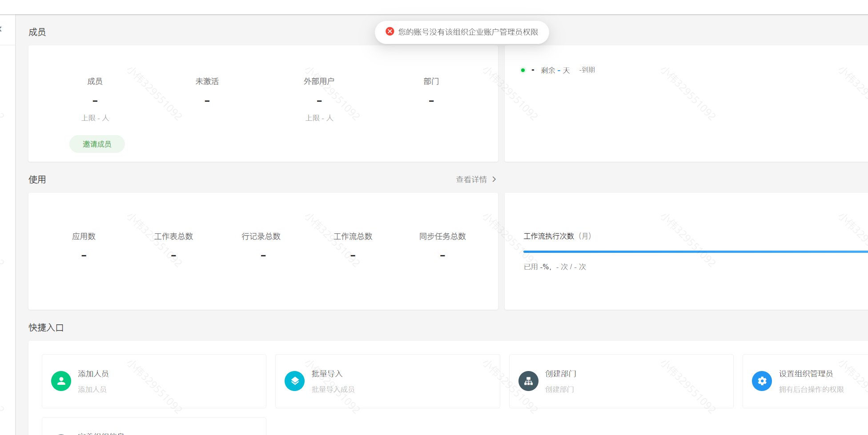868x435 pixels.
Task: Click the red error icon in the toast
Action: point(390,32)
